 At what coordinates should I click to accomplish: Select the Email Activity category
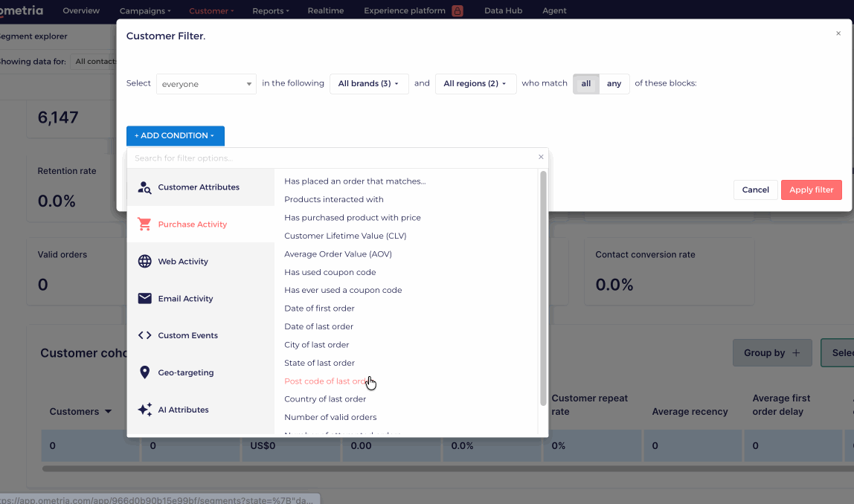[200, 298]
